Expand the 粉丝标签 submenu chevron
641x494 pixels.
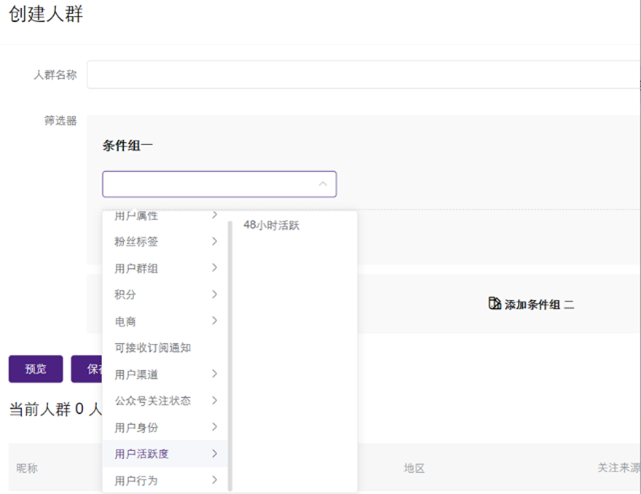[214, 241]
